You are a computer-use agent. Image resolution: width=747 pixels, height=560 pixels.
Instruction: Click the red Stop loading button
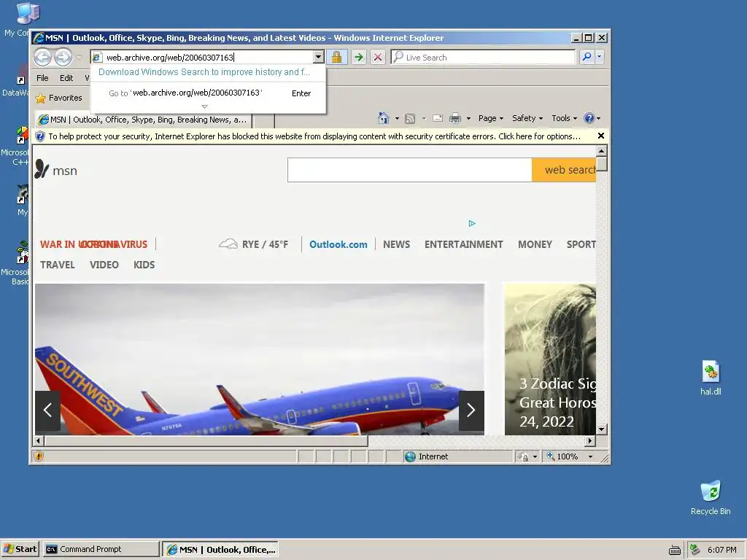pos(378,57)
